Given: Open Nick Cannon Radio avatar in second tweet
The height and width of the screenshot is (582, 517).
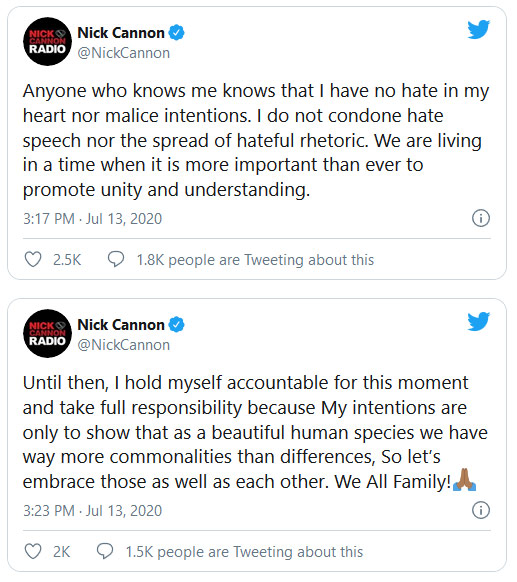Looking at the screenshot, I should [48, 333].
